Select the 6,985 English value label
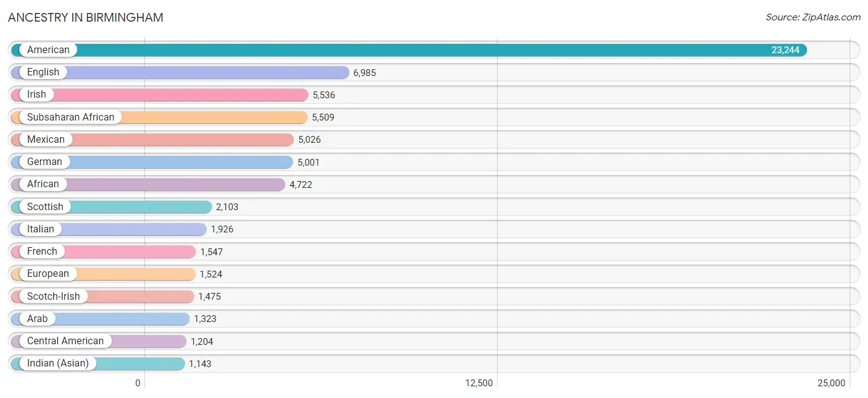The image size is (868, 398). pyautogui.click(x=364, y=73)
